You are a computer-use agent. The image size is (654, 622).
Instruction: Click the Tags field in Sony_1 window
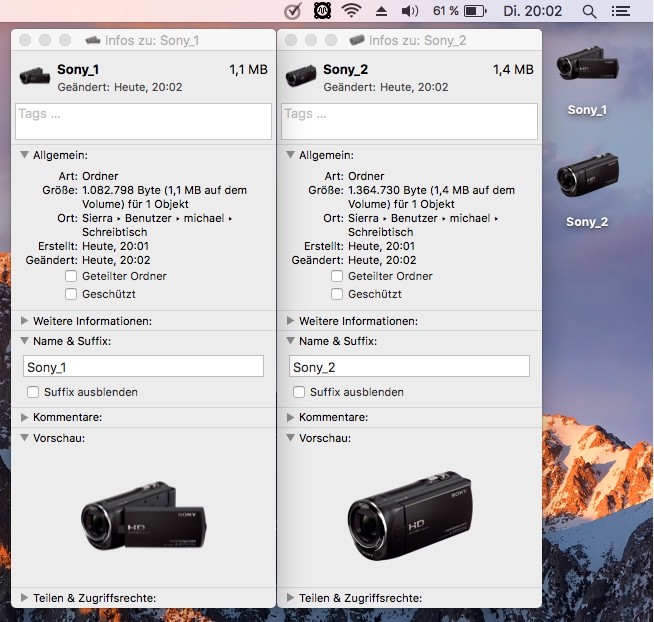click(143, 121)
